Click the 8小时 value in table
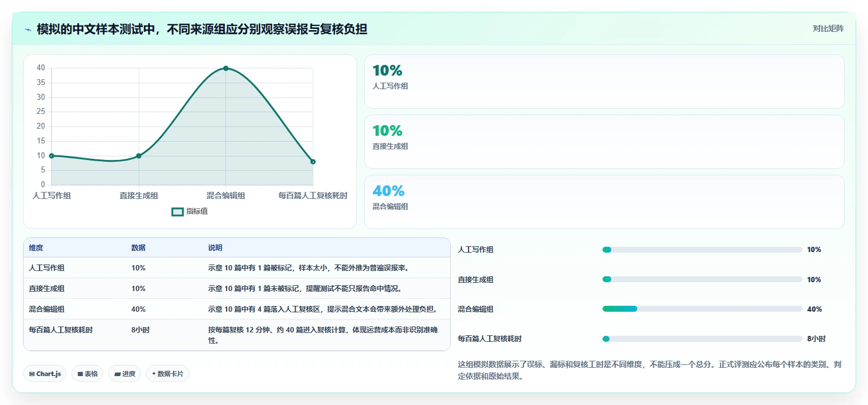 (140, 330)
